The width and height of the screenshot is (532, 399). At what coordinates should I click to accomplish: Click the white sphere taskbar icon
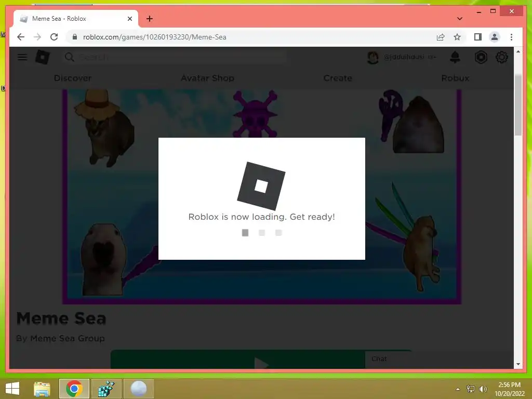point(138,389)
